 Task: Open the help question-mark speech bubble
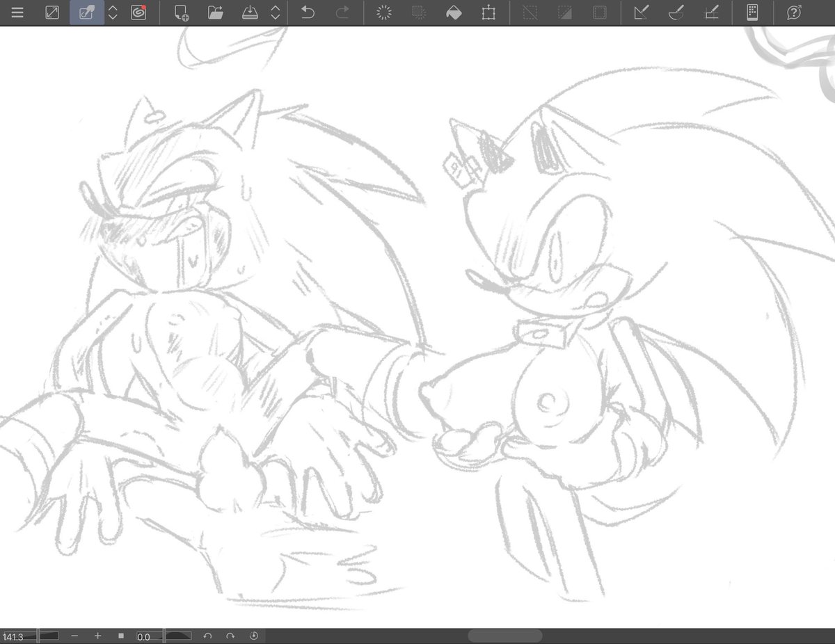(794, 13)
